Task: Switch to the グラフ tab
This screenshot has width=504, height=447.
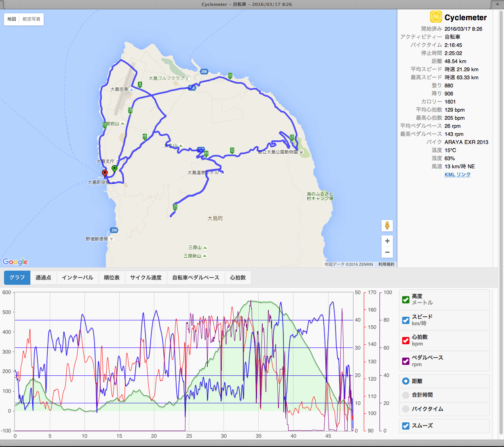Action: (x=17, y=278)
